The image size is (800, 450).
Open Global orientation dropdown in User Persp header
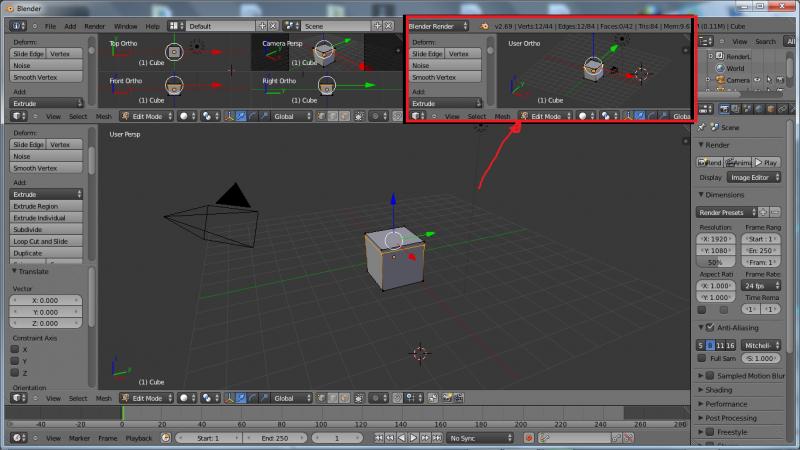291,398
